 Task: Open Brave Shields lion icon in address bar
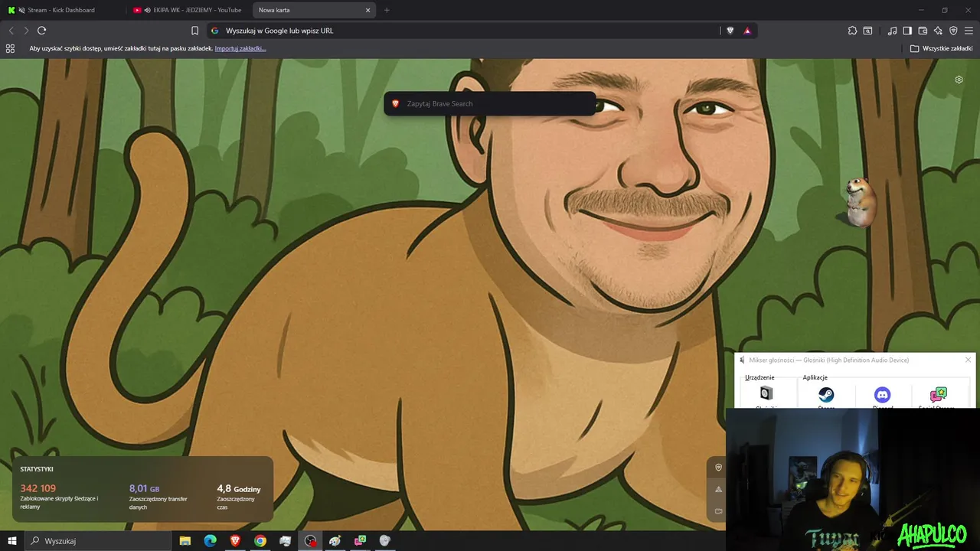click(730, 31)
